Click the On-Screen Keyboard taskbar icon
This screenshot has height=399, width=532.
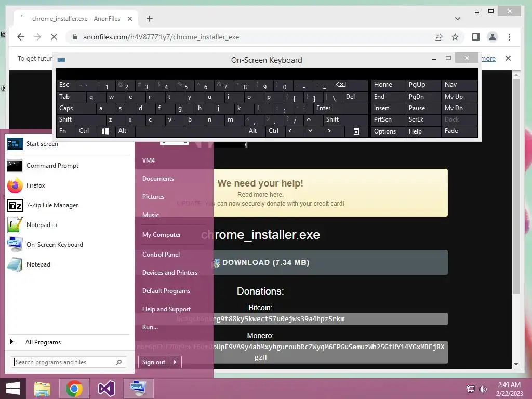pos(138,389)
